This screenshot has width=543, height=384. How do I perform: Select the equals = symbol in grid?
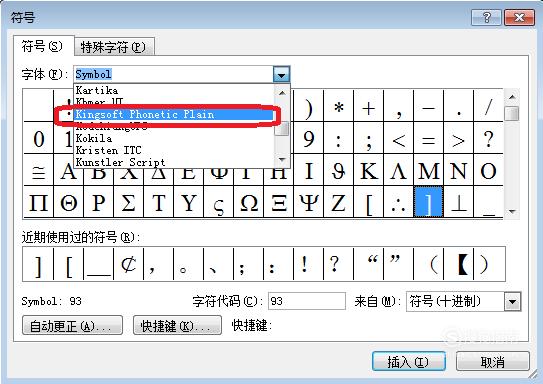pos(428,138)
